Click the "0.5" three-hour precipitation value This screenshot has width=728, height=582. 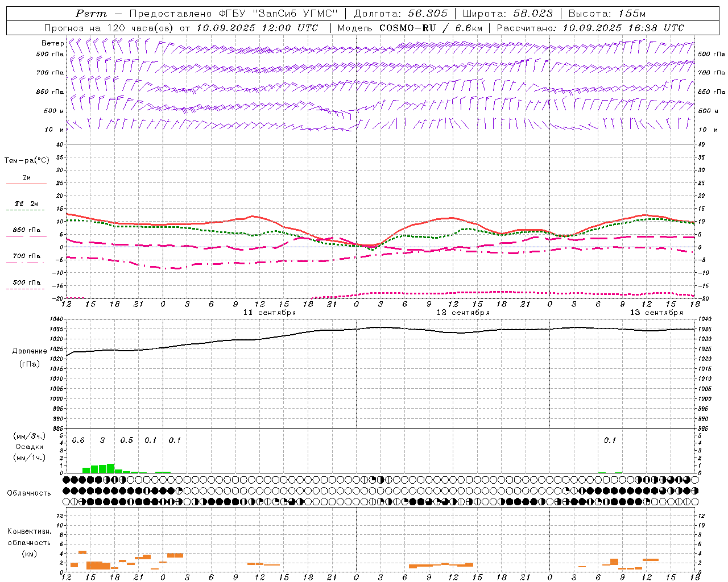[127, 440]
